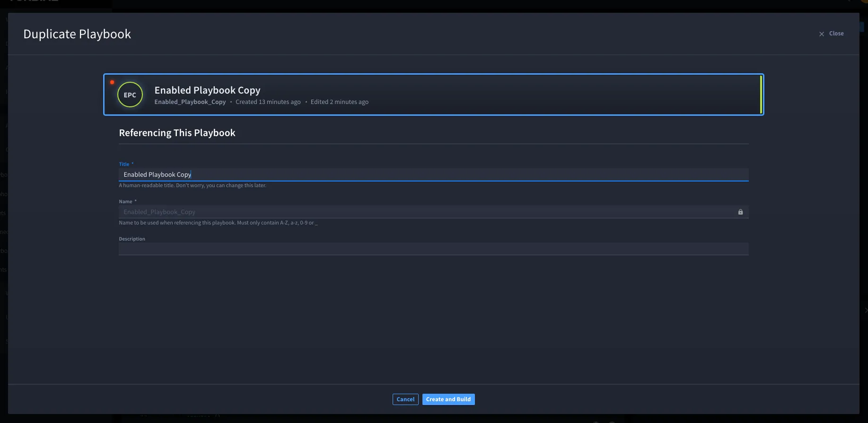Click into the Description field
This screenshot has height=423, width=868.
[433, 249]
